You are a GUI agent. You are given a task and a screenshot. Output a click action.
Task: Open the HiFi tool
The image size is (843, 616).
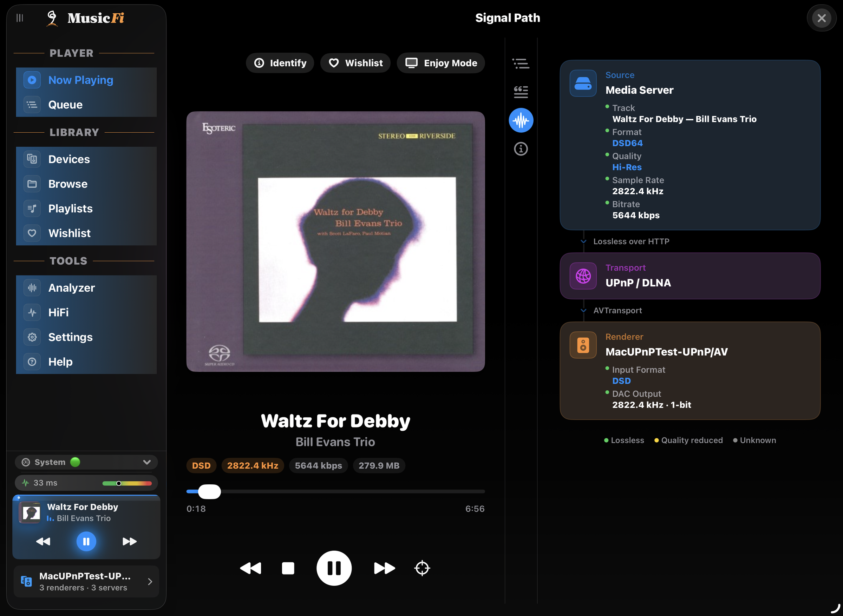[x=86, y=312]
